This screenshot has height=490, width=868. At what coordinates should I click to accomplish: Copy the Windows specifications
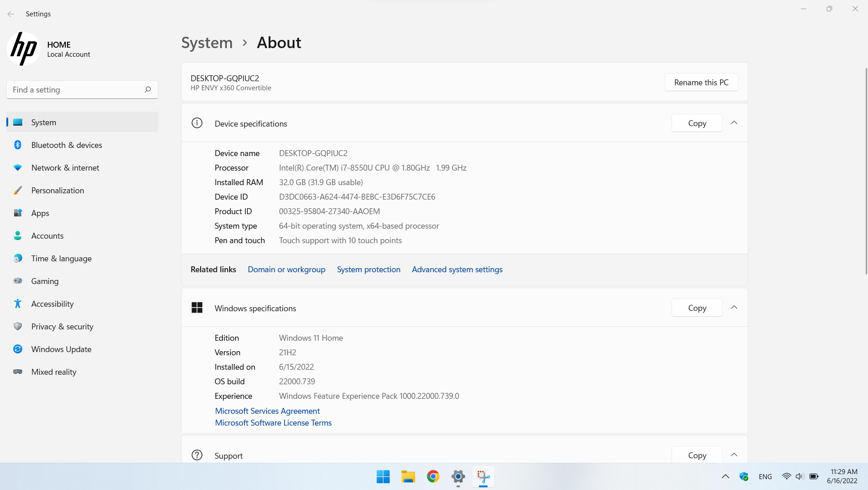point(697,308)
